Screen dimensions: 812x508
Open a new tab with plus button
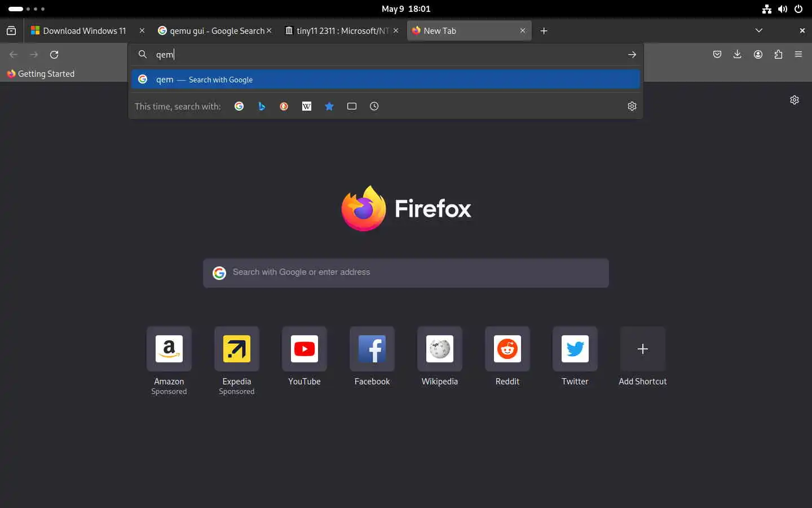click(x=544, y=31)
